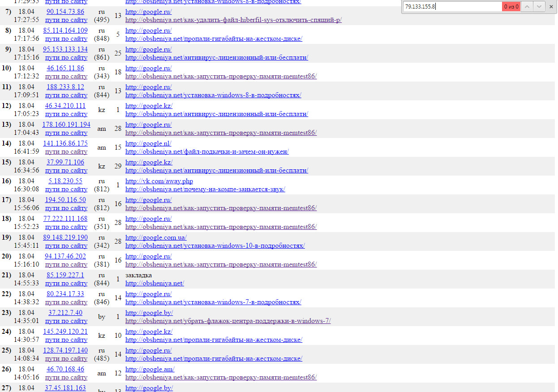Open IP address 90.154.73.86

pos(65,12)
